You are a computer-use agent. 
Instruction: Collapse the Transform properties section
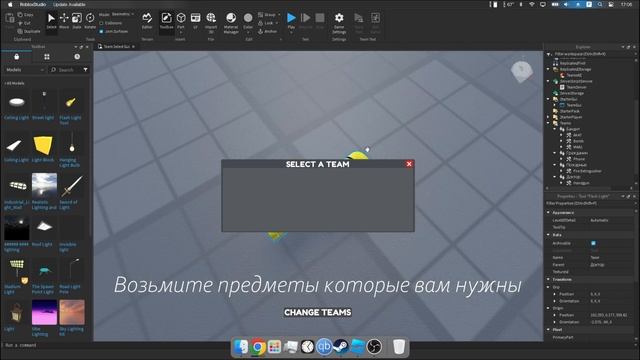549,280
